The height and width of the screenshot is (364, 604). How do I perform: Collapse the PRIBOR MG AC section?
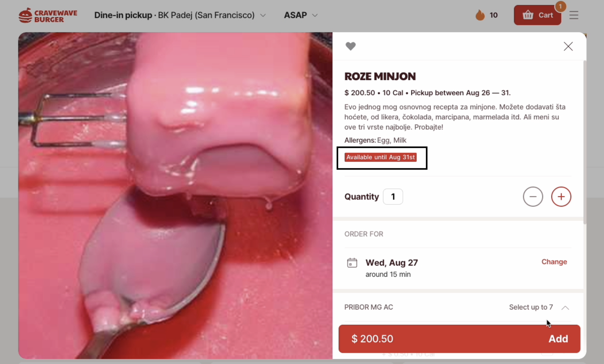tap(565, 308)
